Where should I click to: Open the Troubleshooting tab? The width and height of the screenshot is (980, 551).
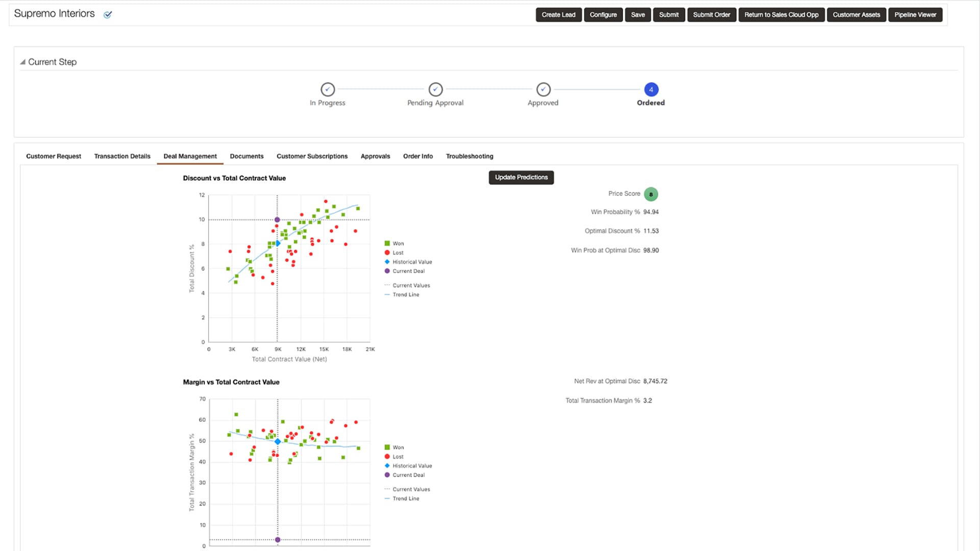tap(469, 156)
